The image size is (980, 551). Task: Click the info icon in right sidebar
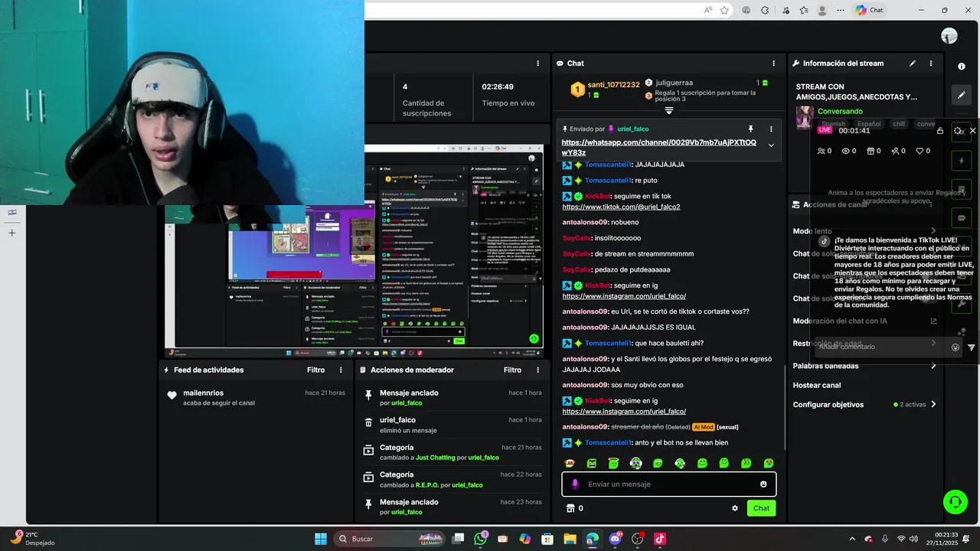962,67
